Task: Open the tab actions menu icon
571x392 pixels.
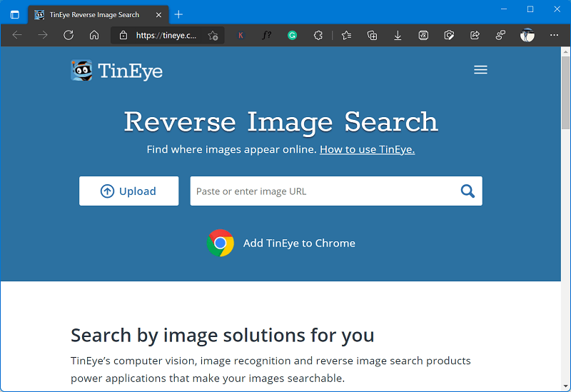Action: point(14,14)
